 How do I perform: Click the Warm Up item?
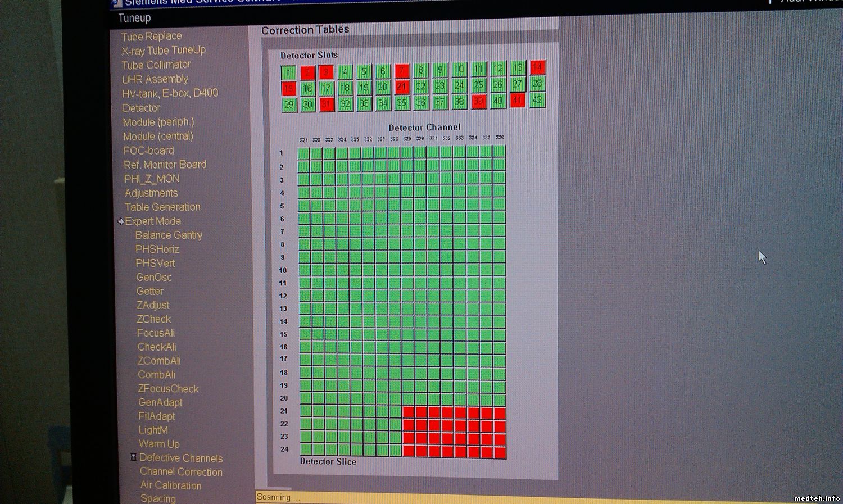[x=159, y=444]
